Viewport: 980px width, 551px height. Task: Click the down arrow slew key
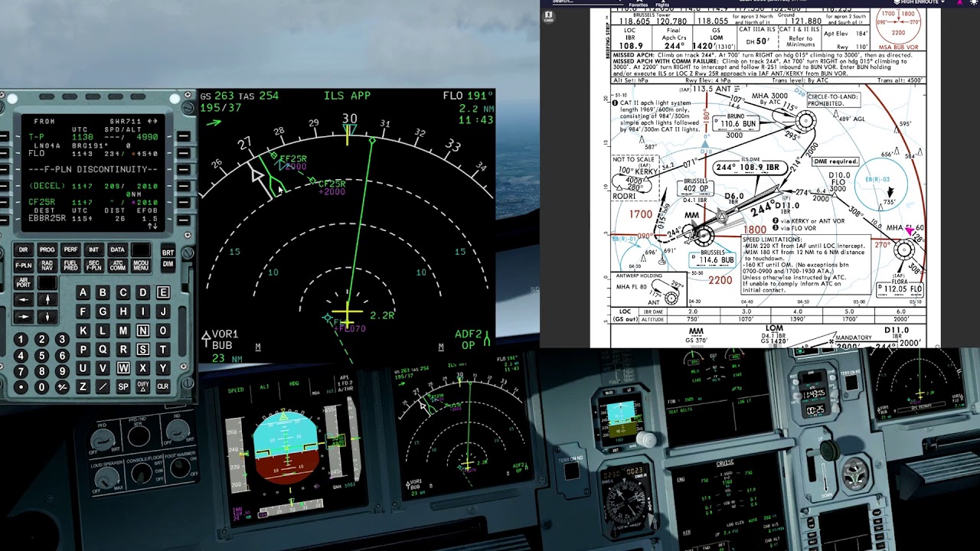click(47, 316)
